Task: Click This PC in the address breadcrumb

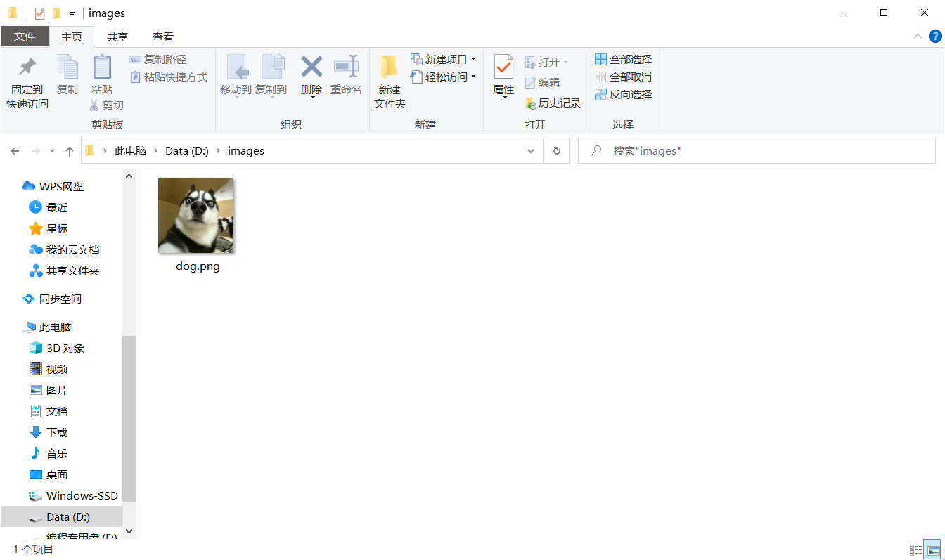Action: [x=131, y=151]
